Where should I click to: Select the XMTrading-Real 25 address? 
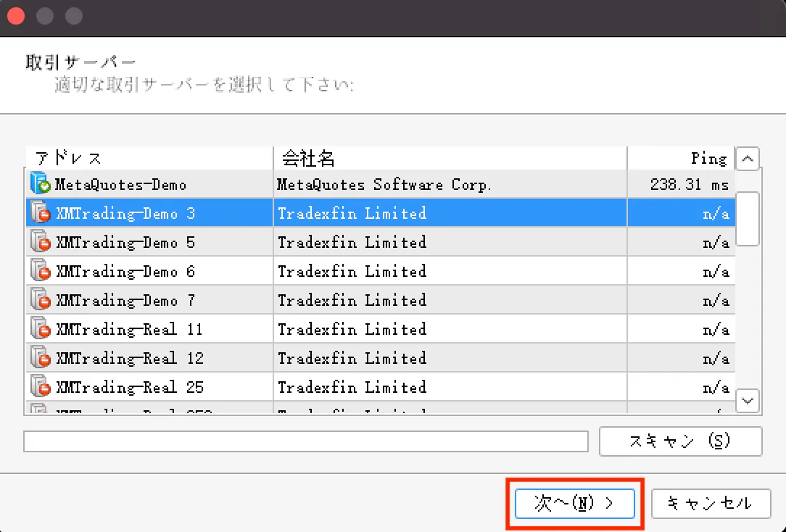[129, 388]
